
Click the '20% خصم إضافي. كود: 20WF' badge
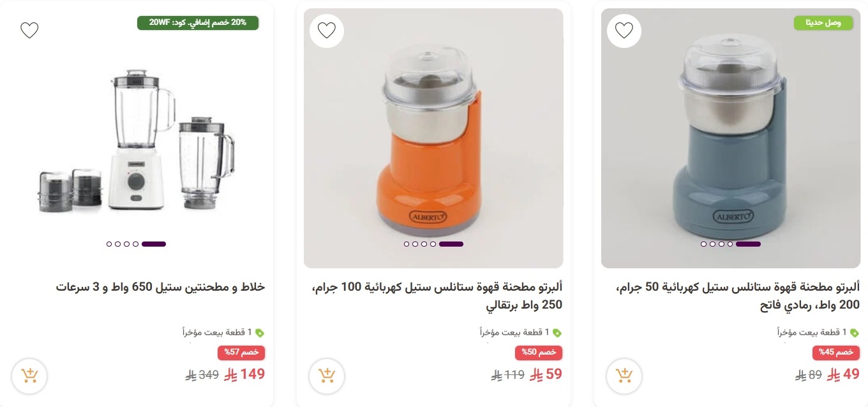point(198,22)
